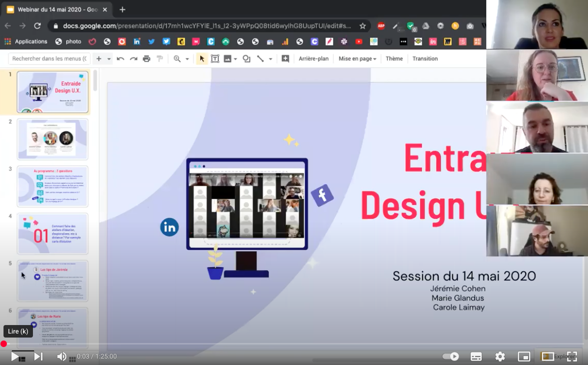
Task: Click Transition button
Action: click(425, 58)
